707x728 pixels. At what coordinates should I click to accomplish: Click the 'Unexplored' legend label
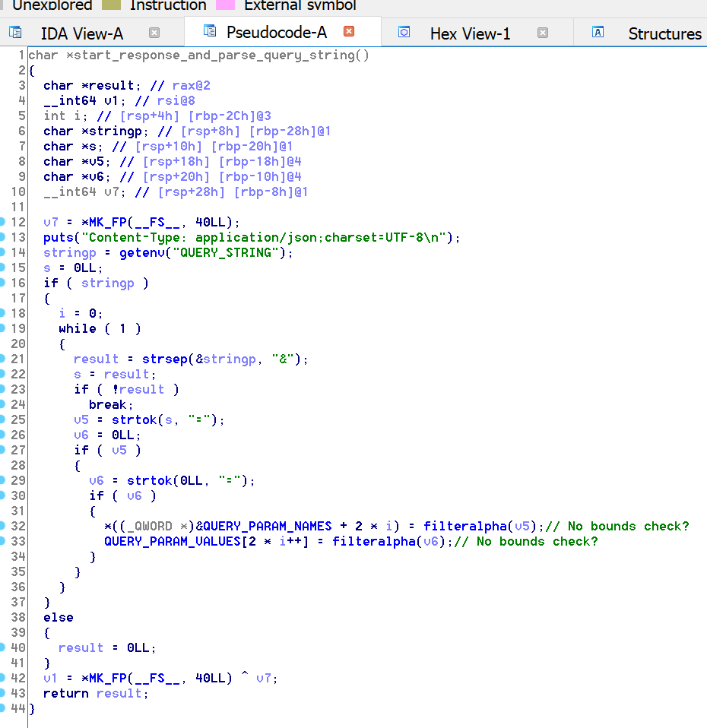pos(52,5)
